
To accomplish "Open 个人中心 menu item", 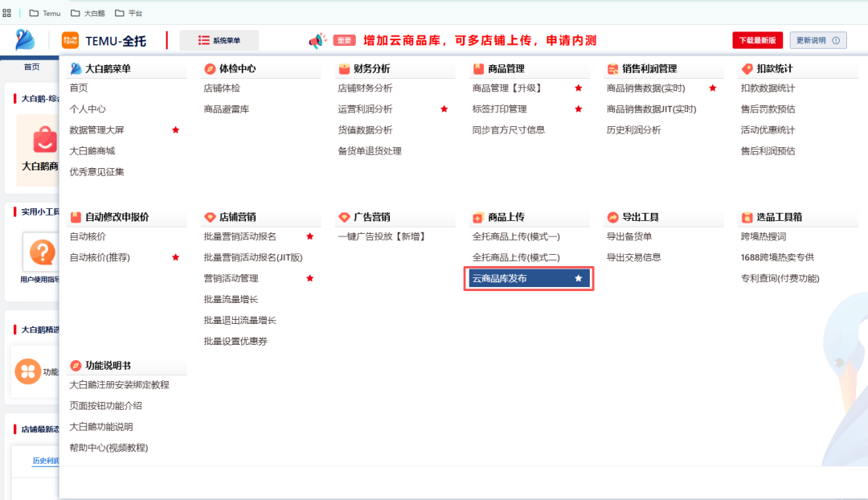I will (88, 109).
